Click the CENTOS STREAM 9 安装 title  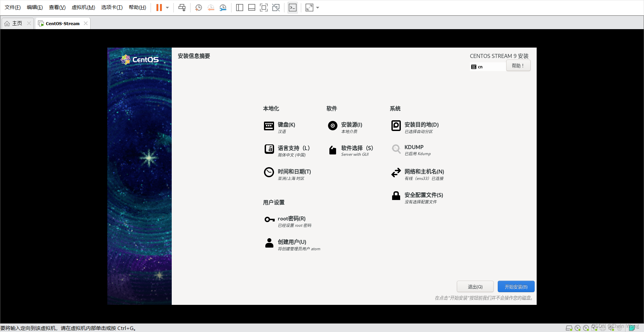tap(499, 56)
